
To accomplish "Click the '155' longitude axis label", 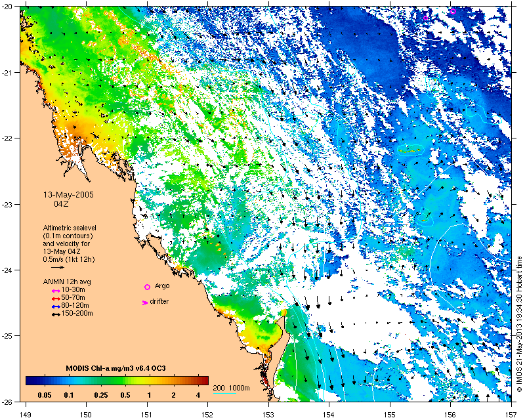I will (390, 415).
